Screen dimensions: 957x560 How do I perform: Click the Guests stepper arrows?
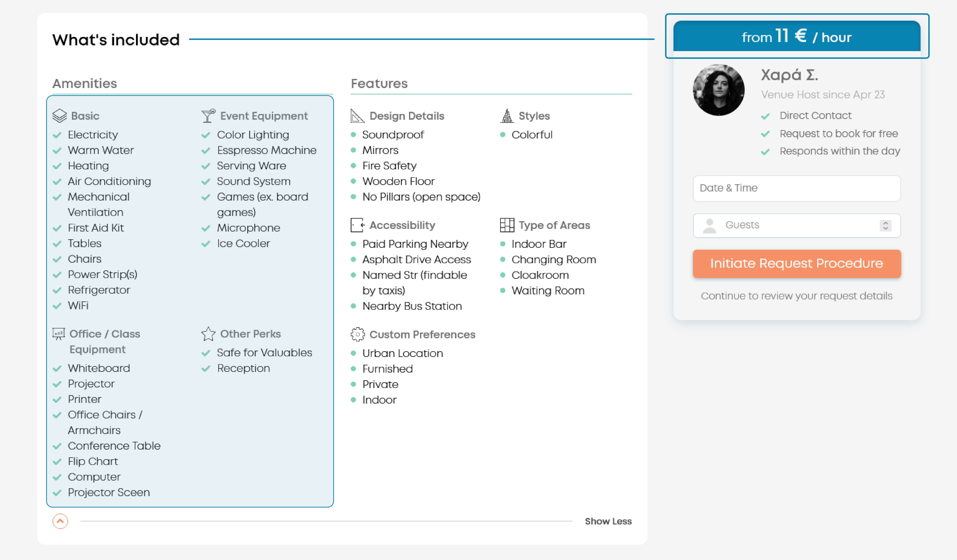(x=885, y=226)
